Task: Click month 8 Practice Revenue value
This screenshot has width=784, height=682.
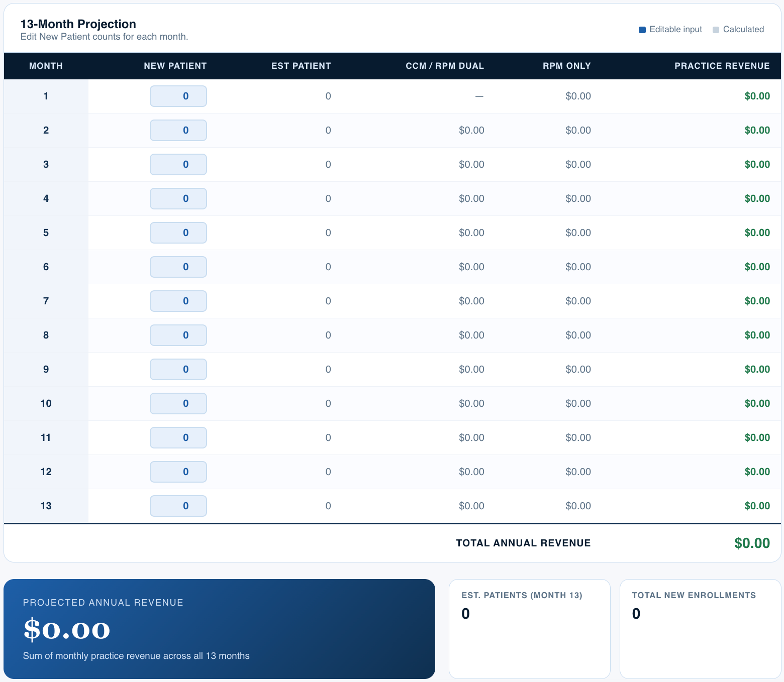Action: pyautogui.click(x=757, y=335)
